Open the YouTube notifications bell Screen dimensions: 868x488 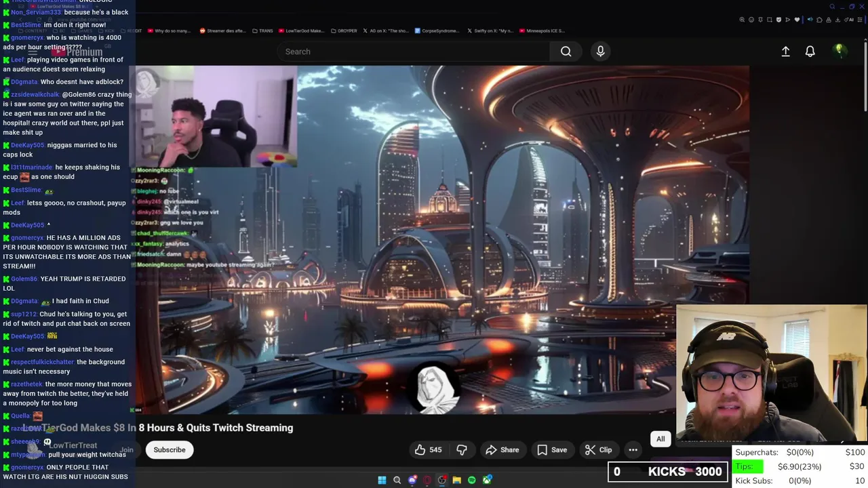pos(810,52)
